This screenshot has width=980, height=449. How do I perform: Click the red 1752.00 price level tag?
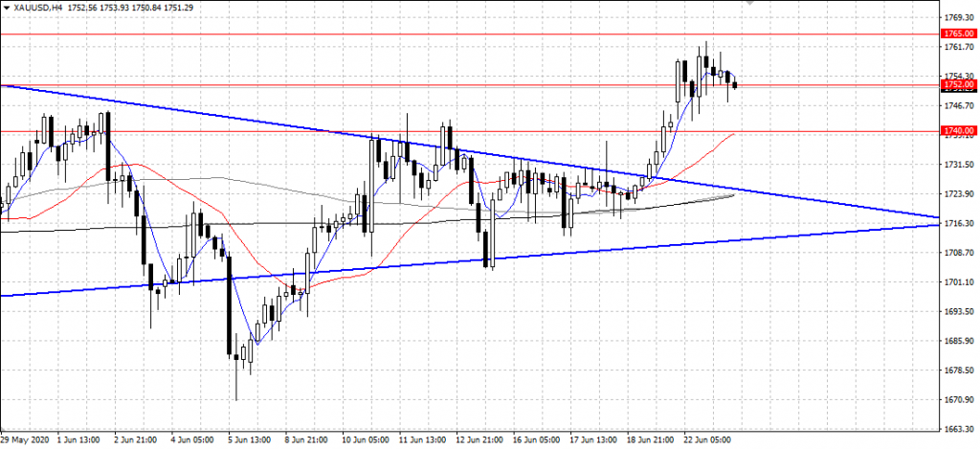957,85
